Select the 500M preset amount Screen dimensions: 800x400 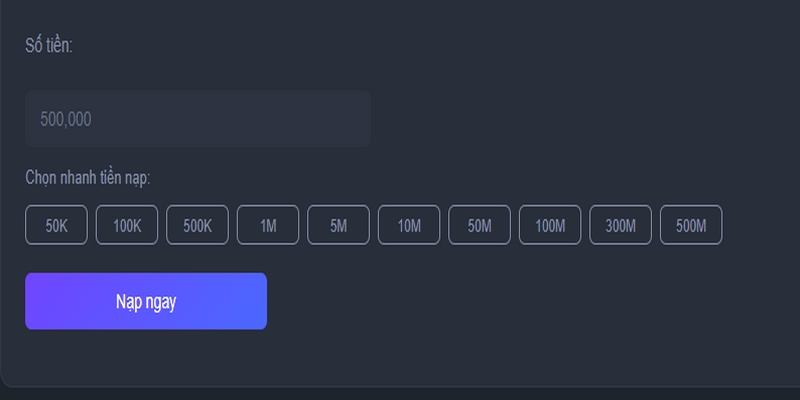tap(691, 225)
